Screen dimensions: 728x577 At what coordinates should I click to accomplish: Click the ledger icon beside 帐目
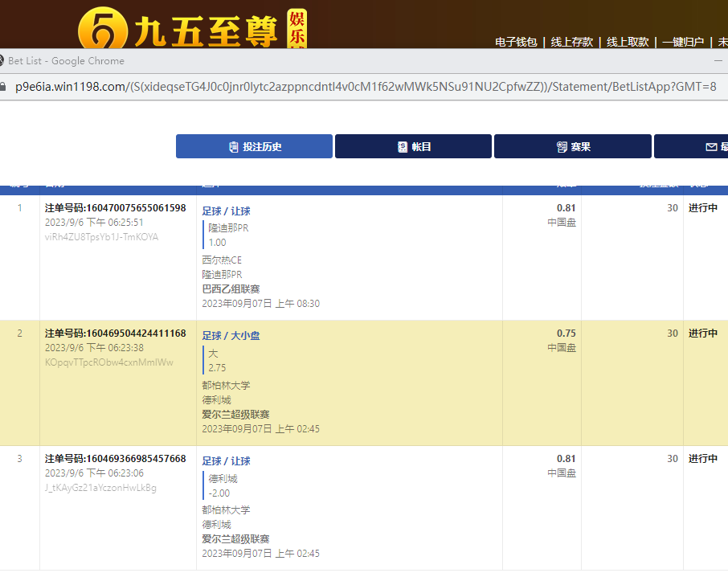(403, 147)
